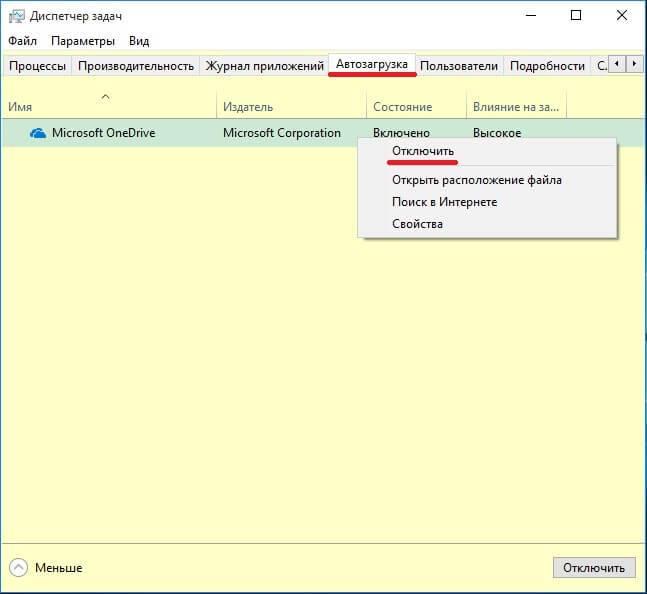This screenshot has width=647, height=594.
Task: Click the Microsoft Corporation publisher cell
Action: point(282,133)
